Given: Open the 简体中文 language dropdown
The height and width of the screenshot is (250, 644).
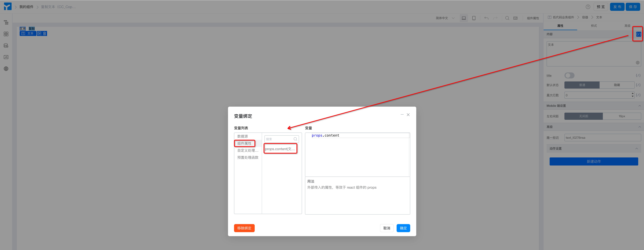Looking at the screenshot, I should 445,18.
